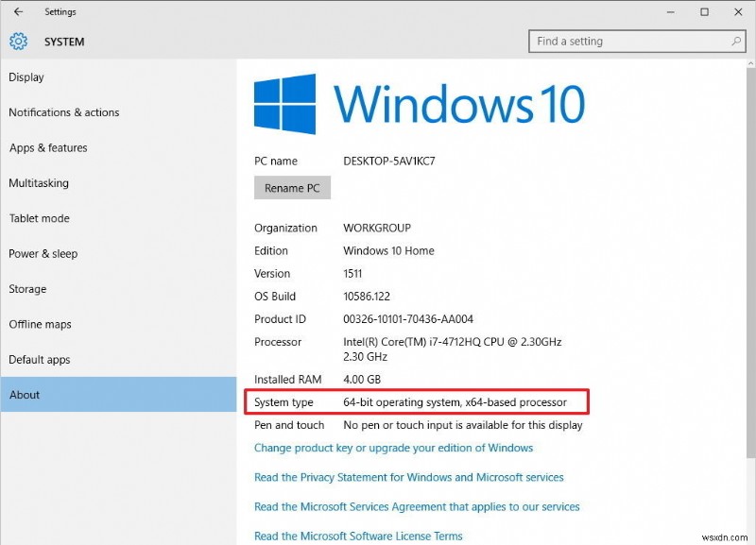Open the Microsoft Software License Terms link
The width and height of the screenshot is (756, 545).
click(357, 536)
